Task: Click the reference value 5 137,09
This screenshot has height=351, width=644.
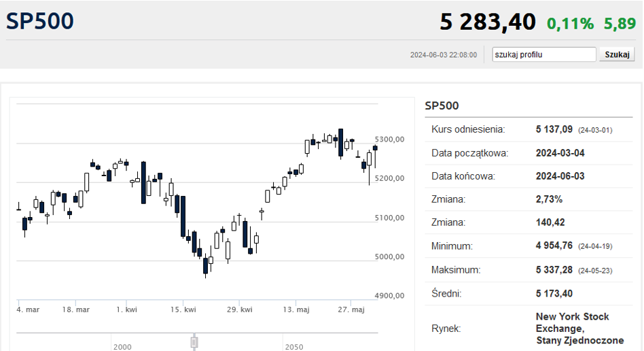Action: [x=554, y=129]
